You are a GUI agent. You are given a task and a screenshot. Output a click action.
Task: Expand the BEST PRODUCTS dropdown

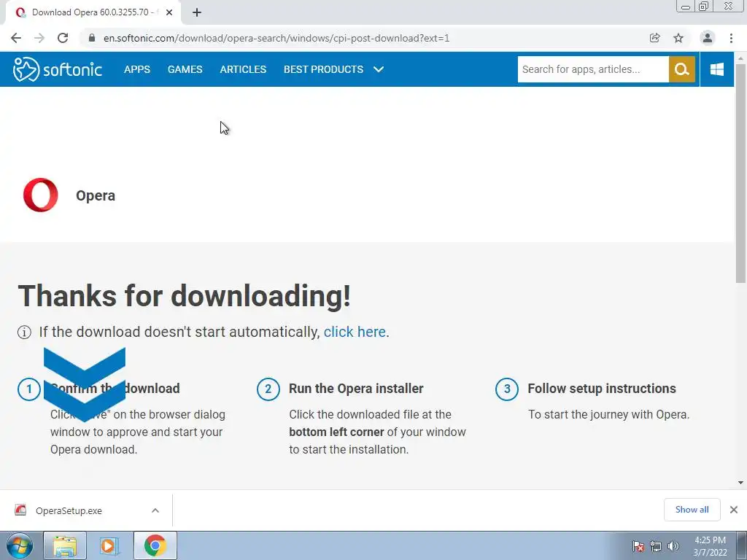click(x=333, y=69)
